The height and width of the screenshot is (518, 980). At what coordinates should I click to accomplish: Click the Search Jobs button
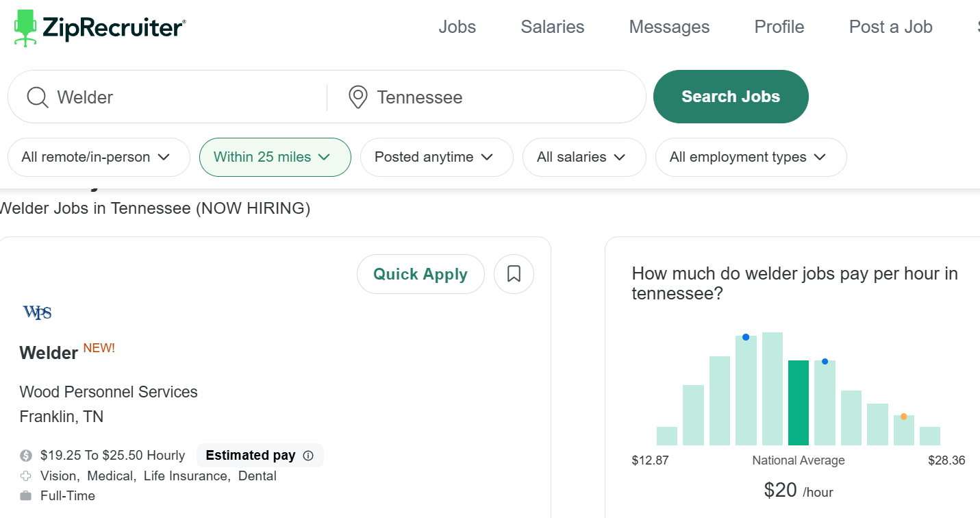[x=731, y=97]
